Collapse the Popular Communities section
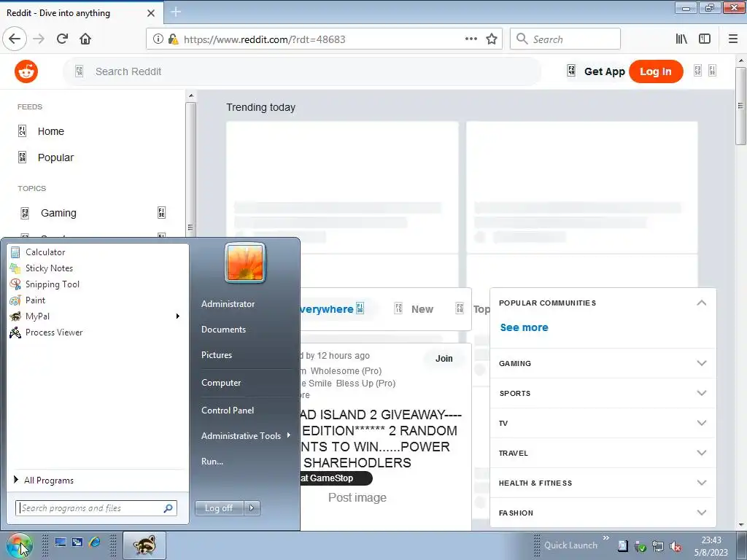The image size is (747, 560). coord(701,303)
